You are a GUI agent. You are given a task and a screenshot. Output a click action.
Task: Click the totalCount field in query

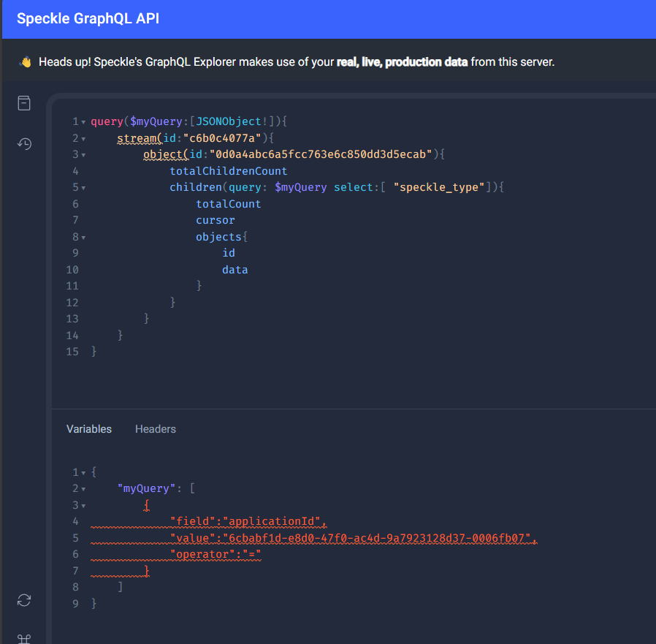point(229,204)
